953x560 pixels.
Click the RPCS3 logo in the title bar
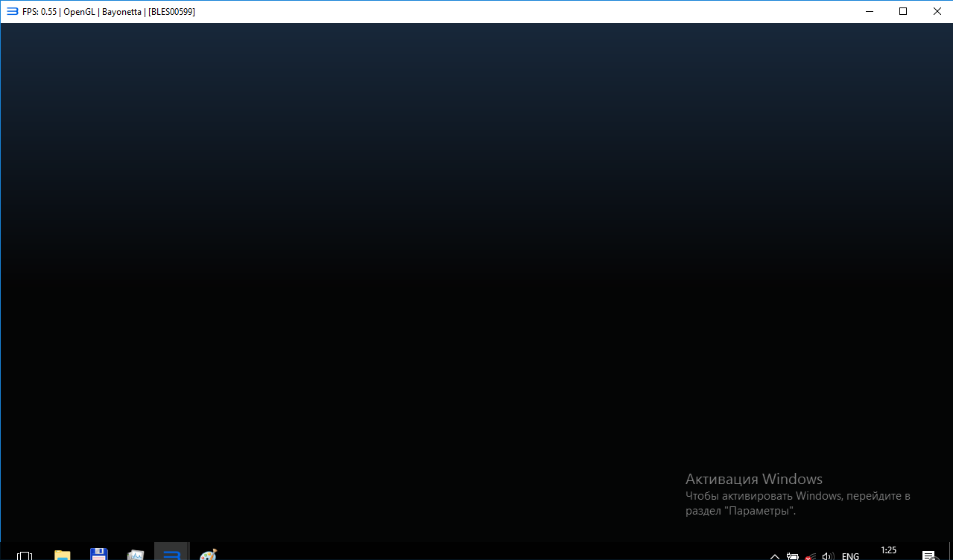pyautogui.click(x=12, y=12)
